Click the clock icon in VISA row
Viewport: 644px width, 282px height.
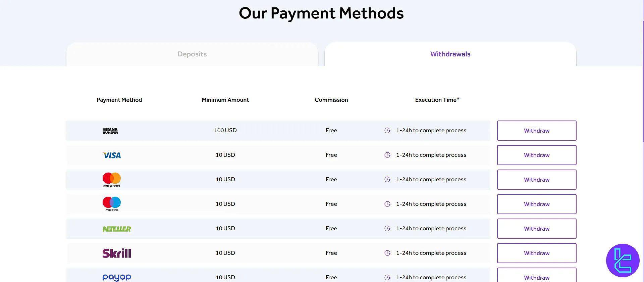[x=387, y=155]
